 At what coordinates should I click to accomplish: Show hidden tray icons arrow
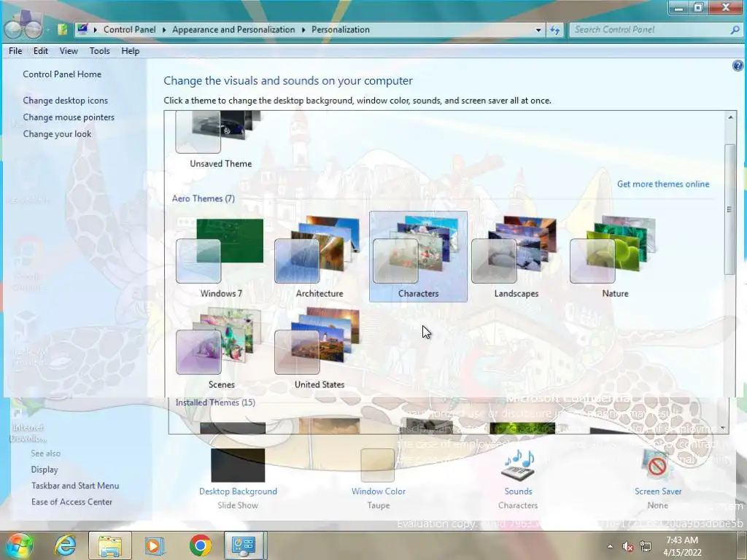point(610,546)
